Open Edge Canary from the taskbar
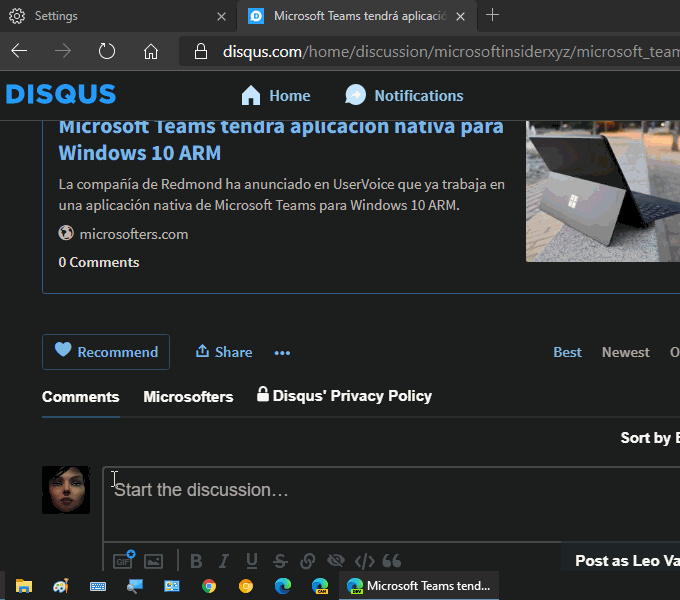The height and width of the screenshot is (600, 680). click(320, 586)
